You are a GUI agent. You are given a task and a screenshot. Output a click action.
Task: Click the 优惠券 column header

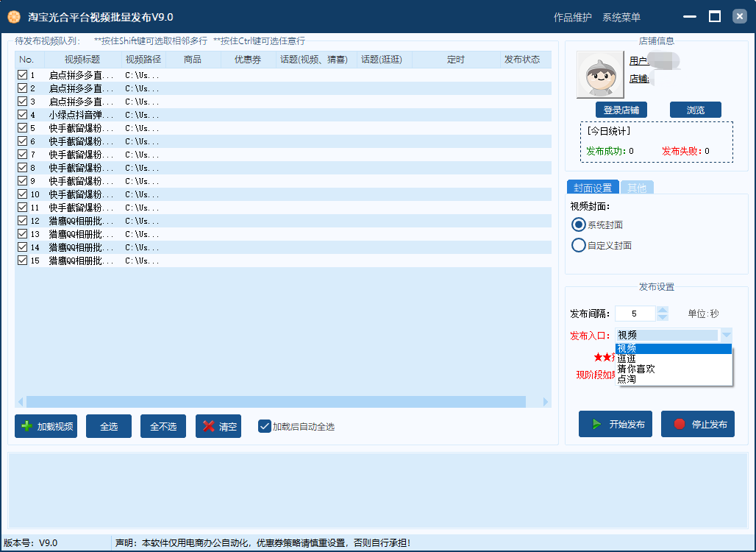click(248, 60)
